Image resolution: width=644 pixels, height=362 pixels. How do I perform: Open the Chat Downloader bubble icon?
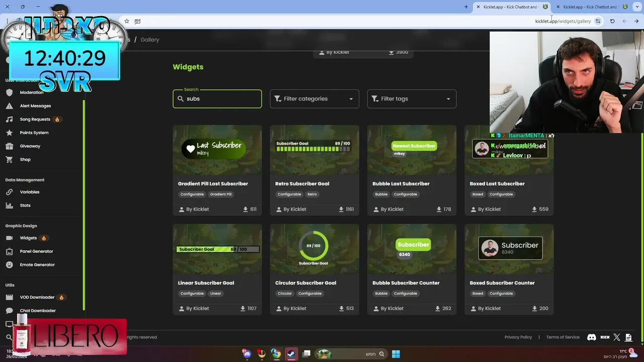9,311
